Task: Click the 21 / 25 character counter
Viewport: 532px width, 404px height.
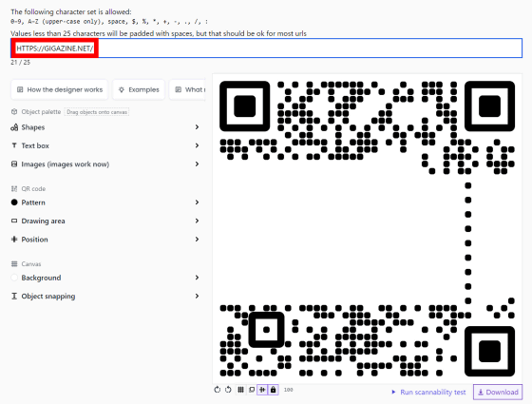Action: (20, 63)
